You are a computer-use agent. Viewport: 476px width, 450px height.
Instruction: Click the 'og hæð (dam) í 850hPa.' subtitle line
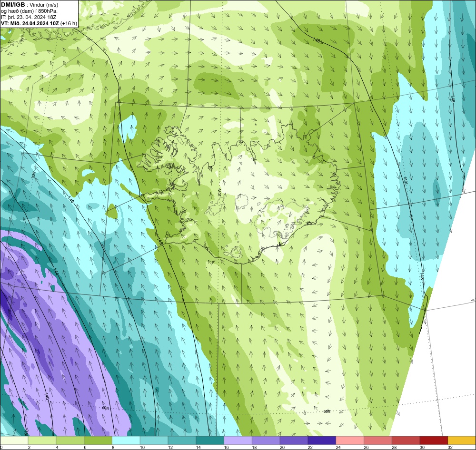point(30,11)
